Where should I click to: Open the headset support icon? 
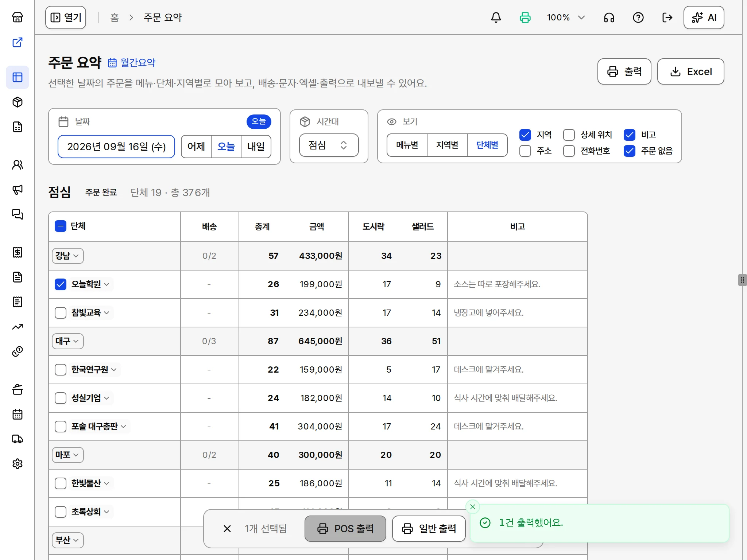pyautogui.click(x=609, y=17)
